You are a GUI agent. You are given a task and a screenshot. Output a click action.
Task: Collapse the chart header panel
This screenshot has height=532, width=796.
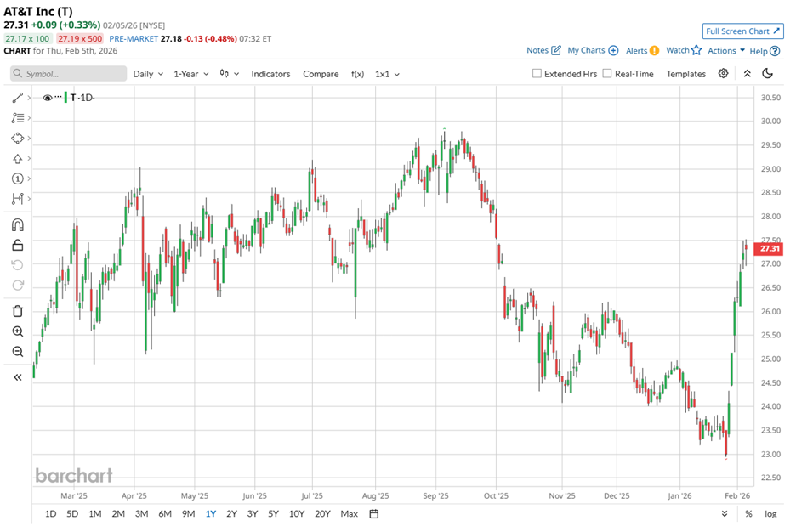point(747,74)
